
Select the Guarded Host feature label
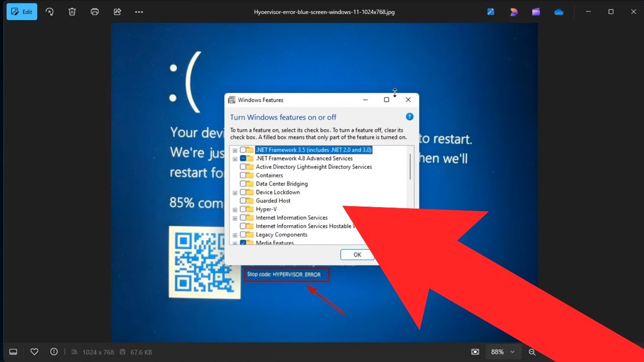[x=273, y=201]
